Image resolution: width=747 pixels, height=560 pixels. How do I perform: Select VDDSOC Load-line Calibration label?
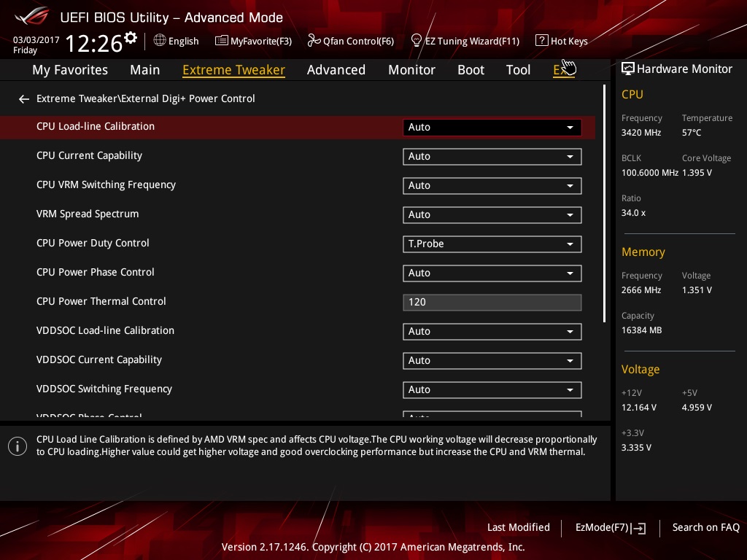click(x=105, y=330)
